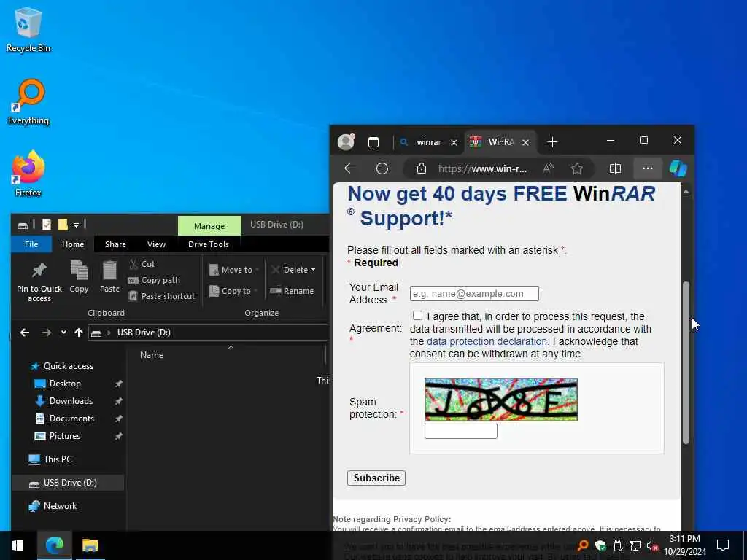Click the Windows Start button
The width and height of the screenshot is (747, 560).
[x=18, y=545]
